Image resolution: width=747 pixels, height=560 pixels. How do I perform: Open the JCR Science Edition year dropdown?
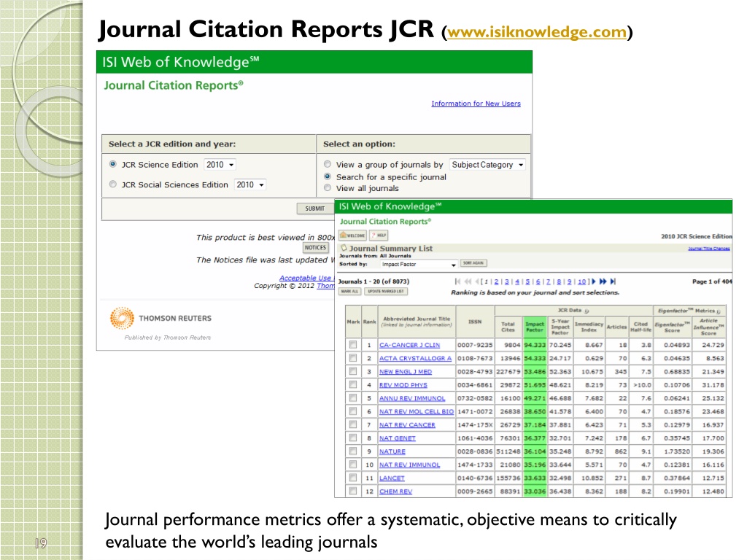coord(220,164)
